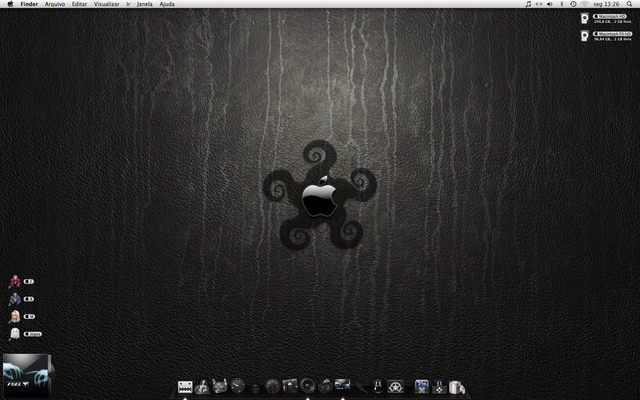Open the woman portrait dock icon
The height and width of the screenshot is (400, 640).
(x=202, y=386)
